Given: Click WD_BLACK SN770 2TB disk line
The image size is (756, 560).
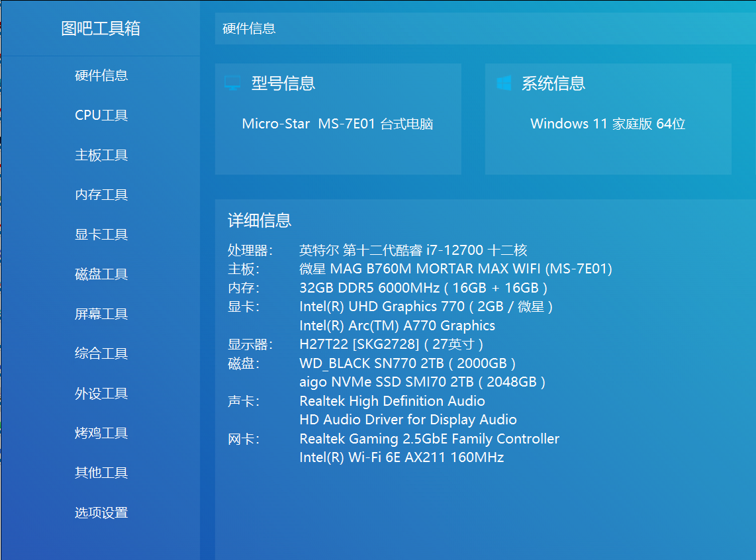Looking at the screenshot, I should pos(407,363).
